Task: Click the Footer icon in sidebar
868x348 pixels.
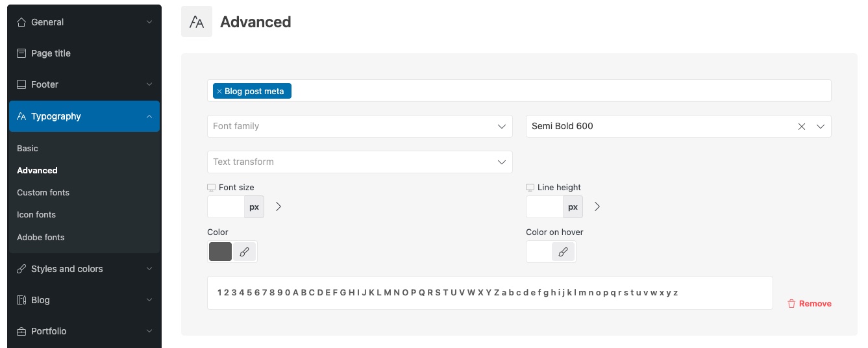Action: tap(21, 84)
